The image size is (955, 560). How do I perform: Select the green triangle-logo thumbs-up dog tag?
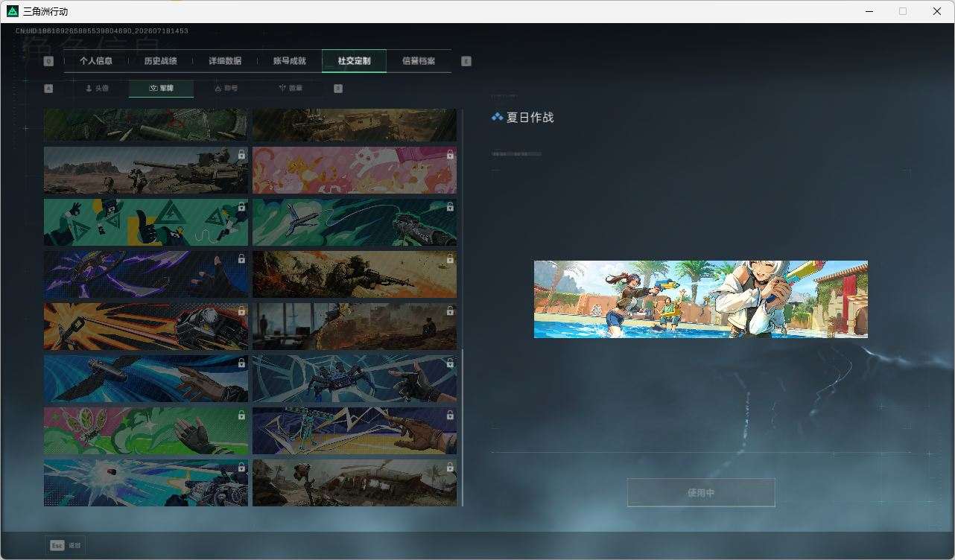(146, 222)
